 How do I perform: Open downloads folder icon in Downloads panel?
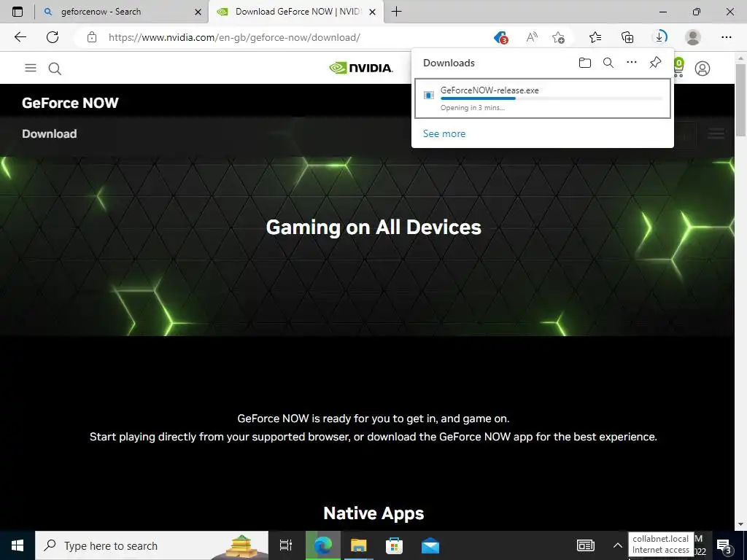(585, 63)
